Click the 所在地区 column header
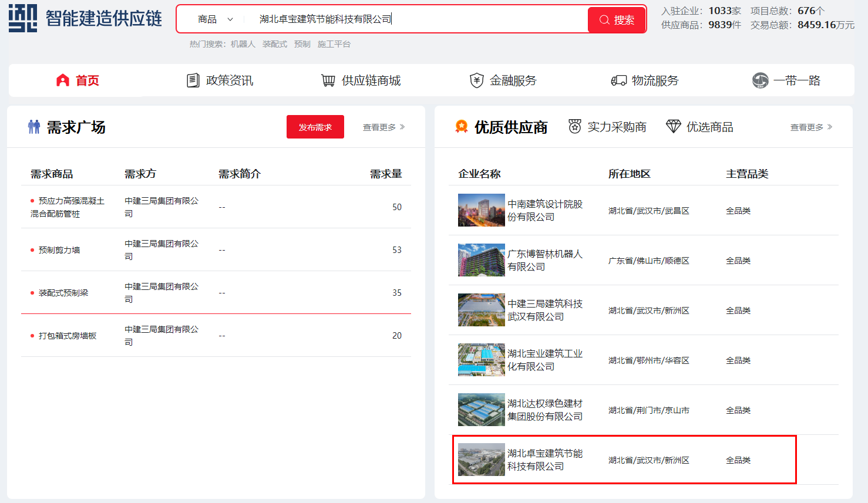 point(630,174)
